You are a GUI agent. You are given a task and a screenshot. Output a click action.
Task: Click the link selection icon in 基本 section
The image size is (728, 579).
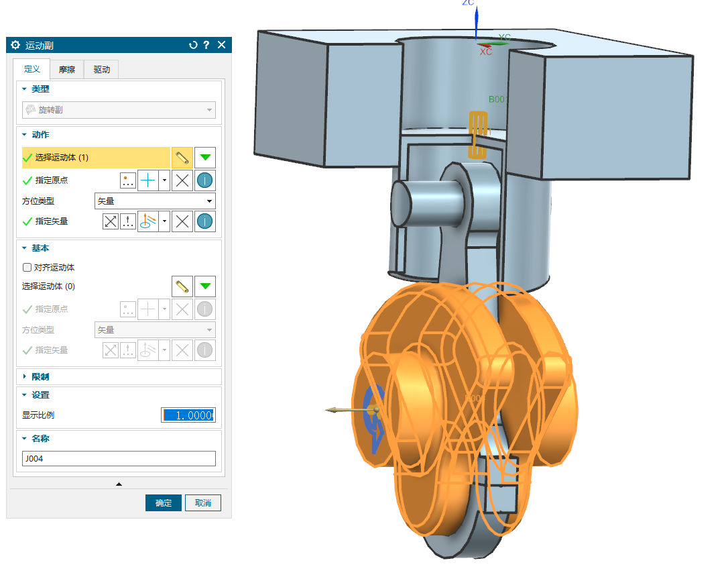pyautogui.click(x=182, y=286)
